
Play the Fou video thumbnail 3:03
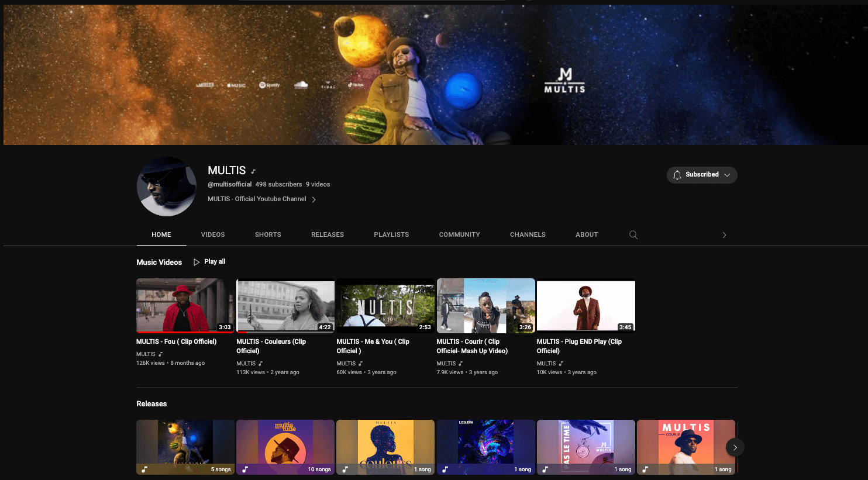[x=185, y=306]
